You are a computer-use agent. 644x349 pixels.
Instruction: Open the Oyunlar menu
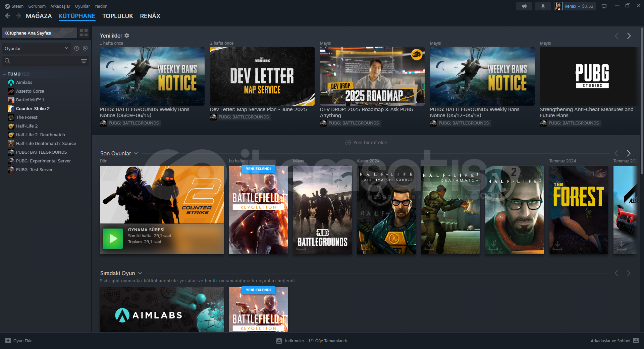82,6
